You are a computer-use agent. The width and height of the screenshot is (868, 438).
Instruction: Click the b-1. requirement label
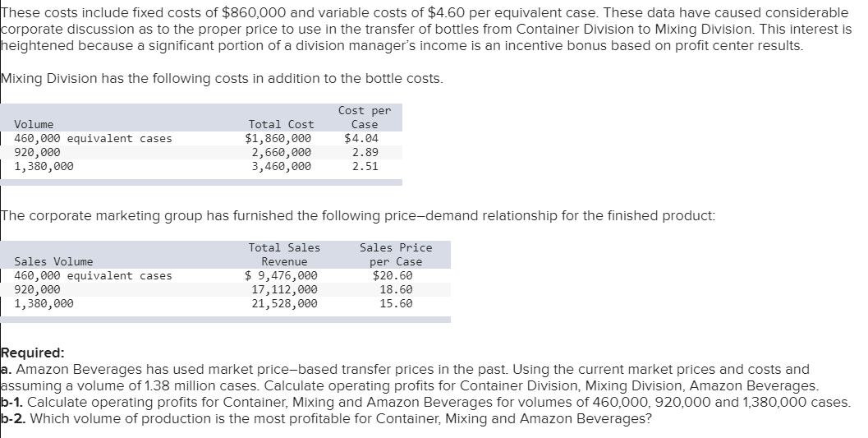click(x=11, y=402)
